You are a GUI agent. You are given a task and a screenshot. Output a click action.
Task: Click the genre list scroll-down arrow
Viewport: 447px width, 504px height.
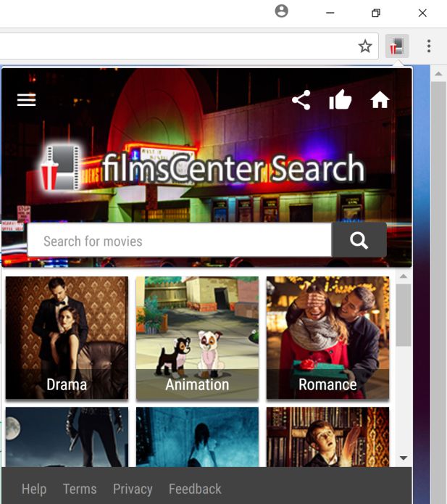click(x=404, y=458)
